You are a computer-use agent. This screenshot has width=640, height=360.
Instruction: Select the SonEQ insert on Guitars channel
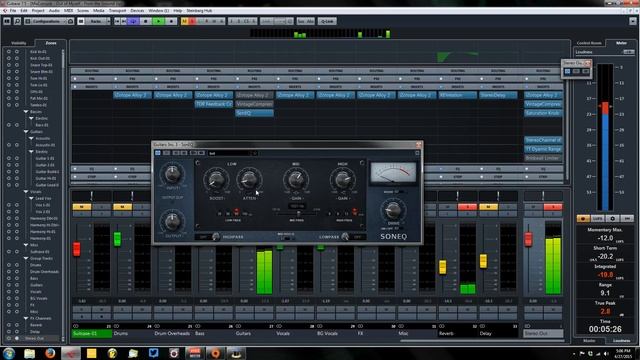coord(254,113)
